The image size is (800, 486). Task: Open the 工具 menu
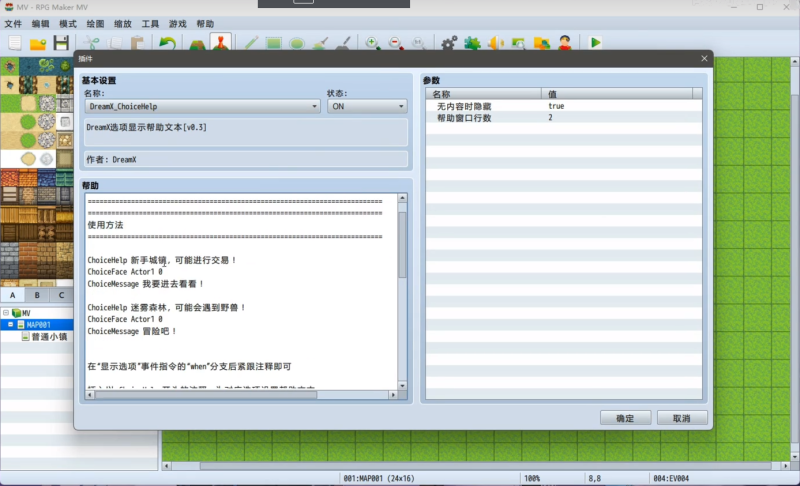click(150, 23)
